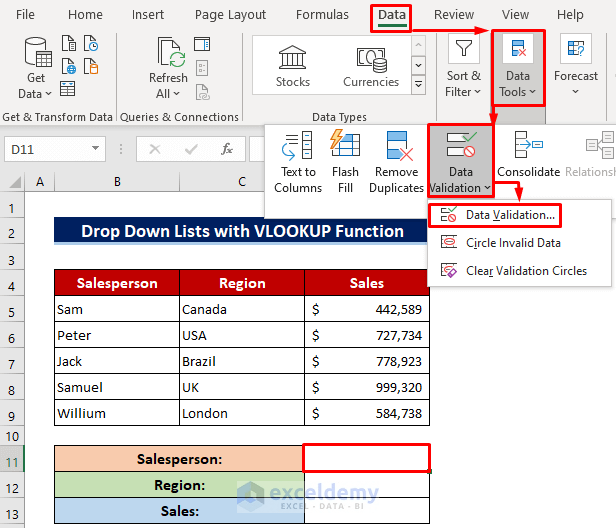Switch to the Review tab
Viewport: 616px width, 528px height.
pos(454,15)
